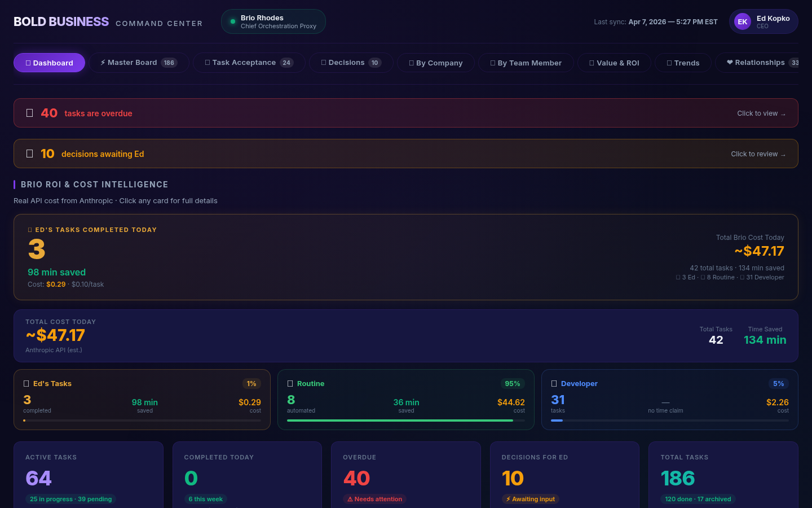Open the Value & ROI tab
812x508 pixels.
click(614, 63)
